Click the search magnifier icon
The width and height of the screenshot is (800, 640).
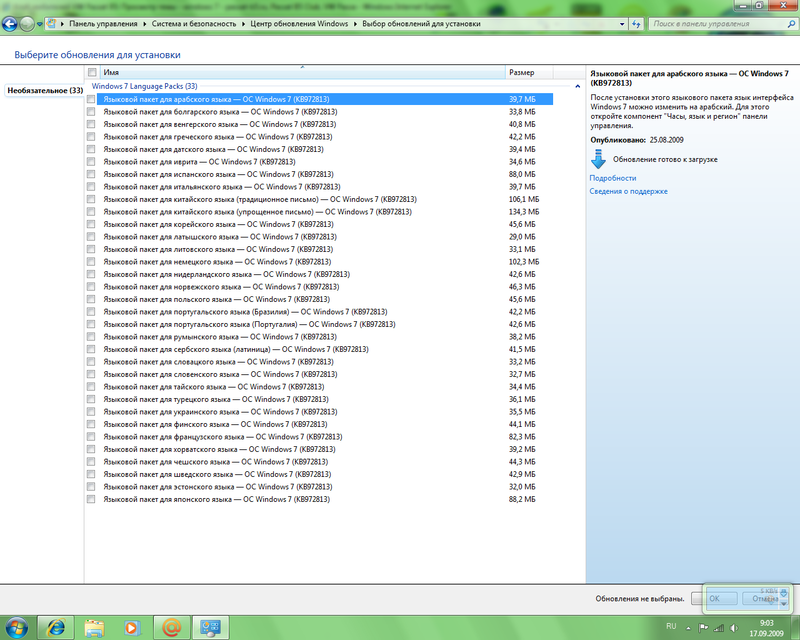pos(791,23)
